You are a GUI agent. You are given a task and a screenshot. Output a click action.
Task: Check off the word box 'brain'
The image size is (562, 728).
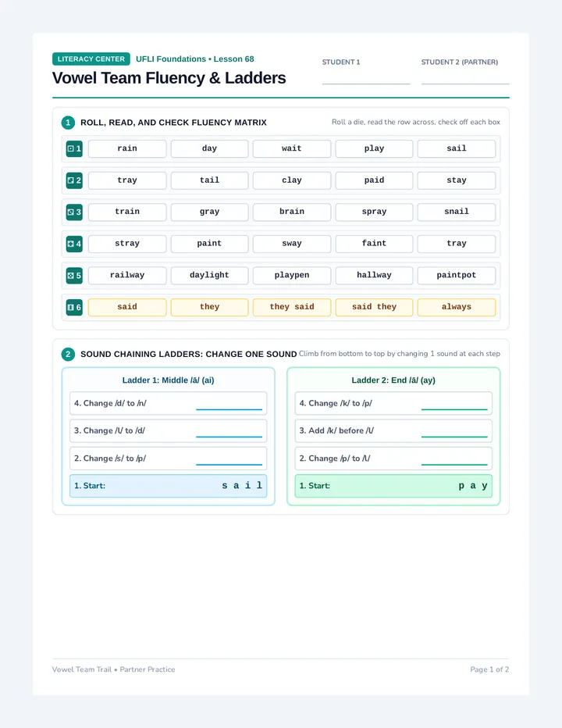click(x=292, y=212)
